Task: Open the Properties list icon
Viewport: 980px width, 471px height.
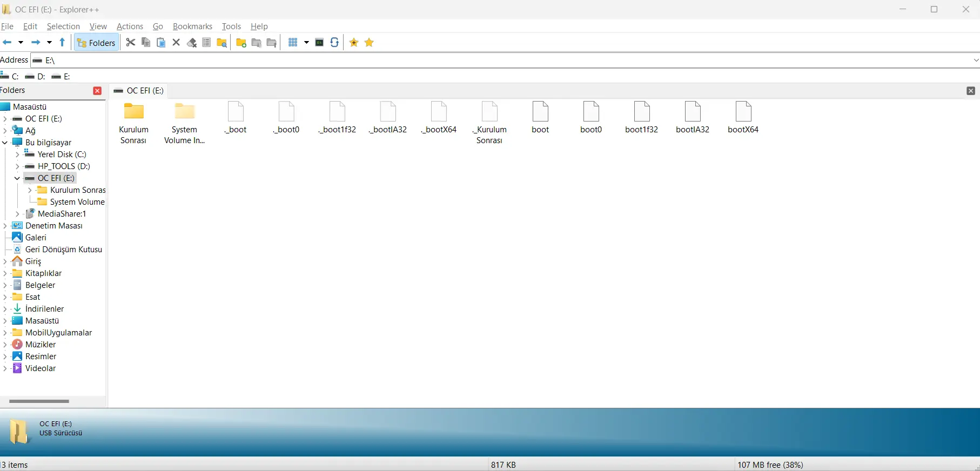Action: tap(206, 43)
